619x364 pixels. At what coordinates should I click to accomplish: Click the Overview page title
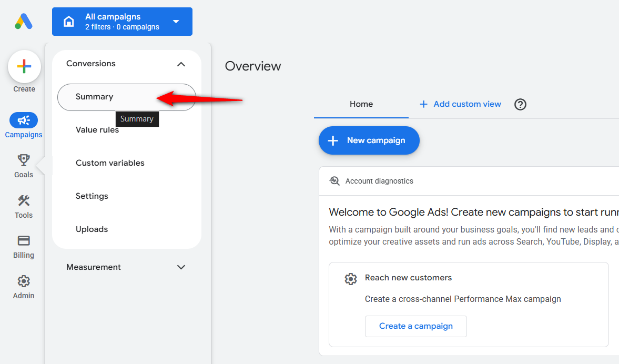click(253, 66)
